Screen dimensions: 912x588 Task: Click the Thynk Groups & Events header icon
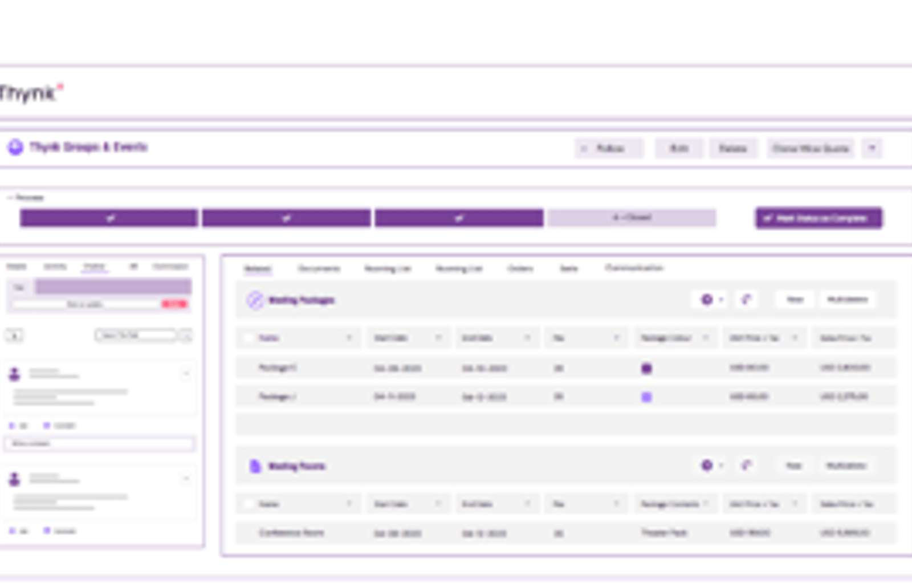click(x=15, y=148)
